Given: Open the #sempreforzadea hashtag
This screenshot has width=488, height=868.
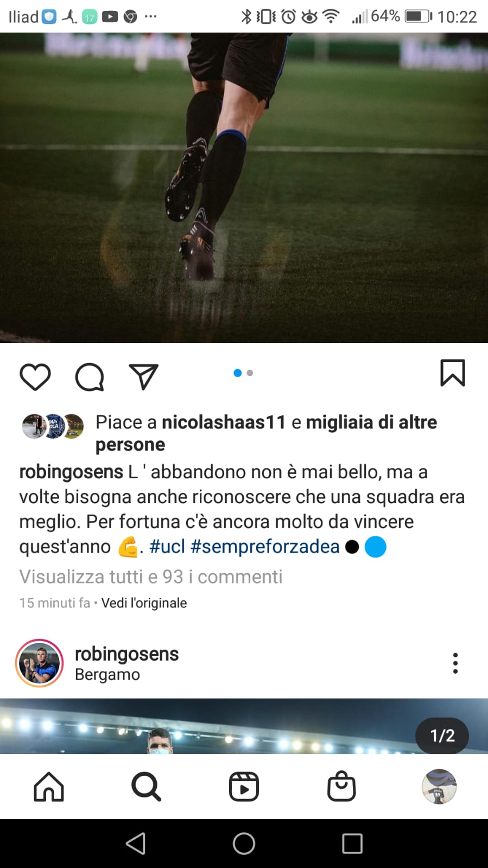Looking at the screenshot, I should click(x=265, y=547).
